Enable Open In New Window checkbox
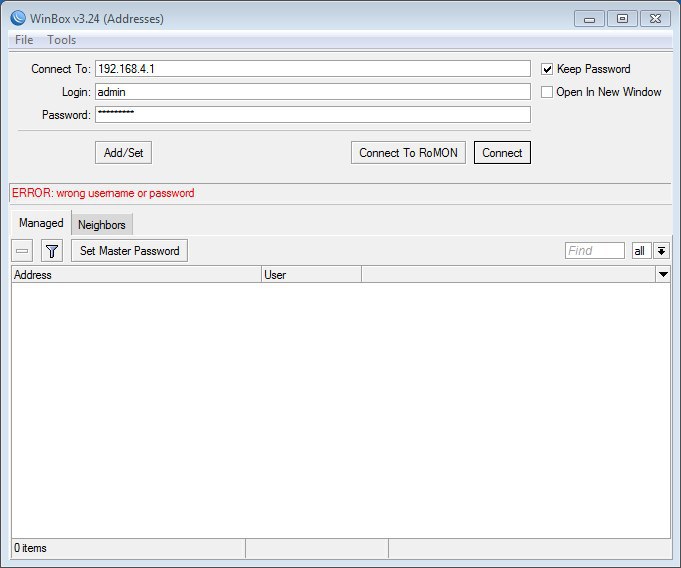 point(547,92)
